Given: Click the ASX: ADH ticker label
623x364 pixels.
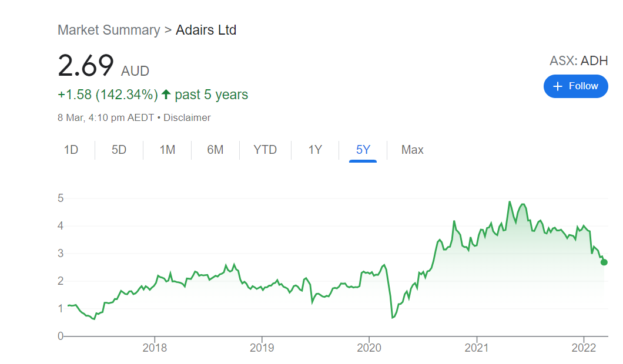Looking at the screenshot, I should pos(578,60).
